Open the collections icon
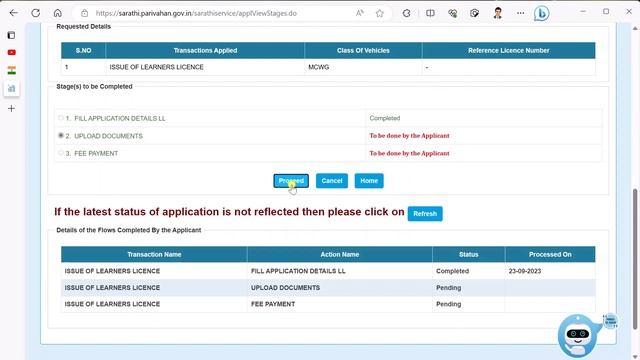This screenshot has width=640, height=360. coord(474,13)
